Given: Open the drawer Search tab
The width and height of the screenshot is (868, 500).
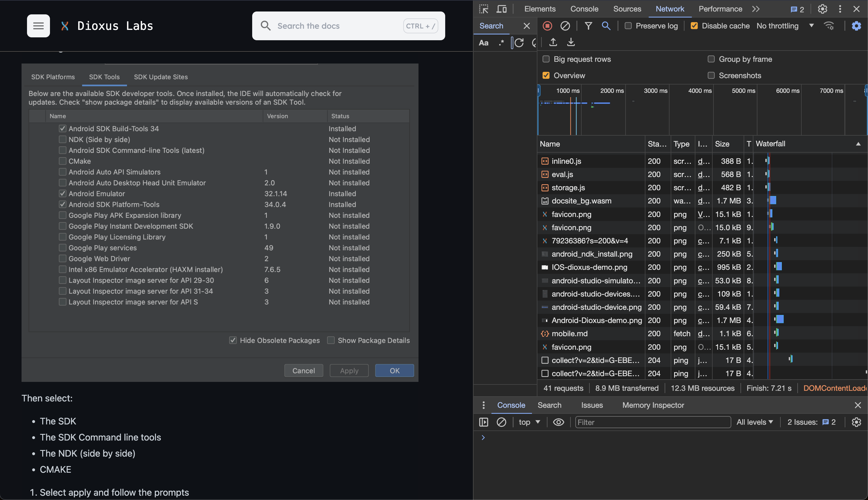Looking at the screenshot, I should pyautogui.click(x=549, y=405).
